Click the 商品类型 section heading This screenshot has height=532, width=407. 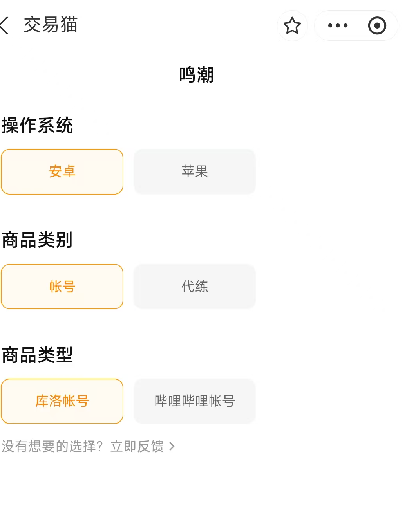pos(37,355)
